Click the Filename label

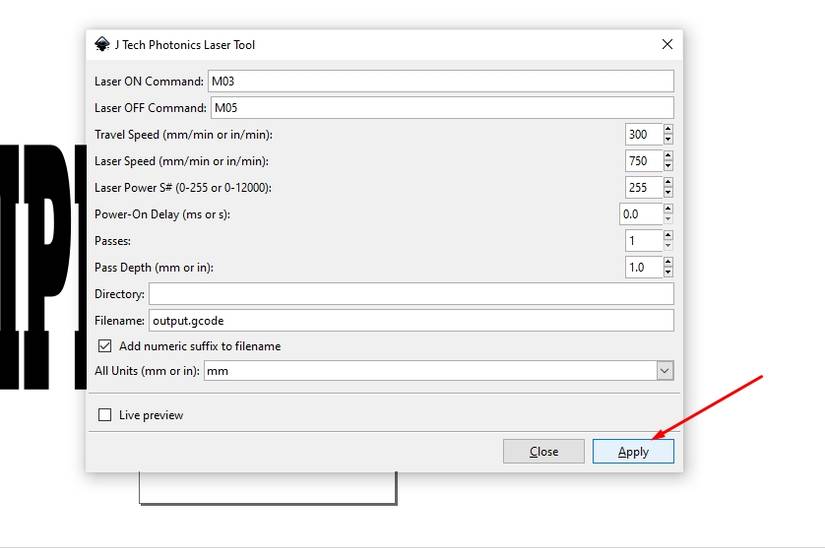click(x=119, y=321)
